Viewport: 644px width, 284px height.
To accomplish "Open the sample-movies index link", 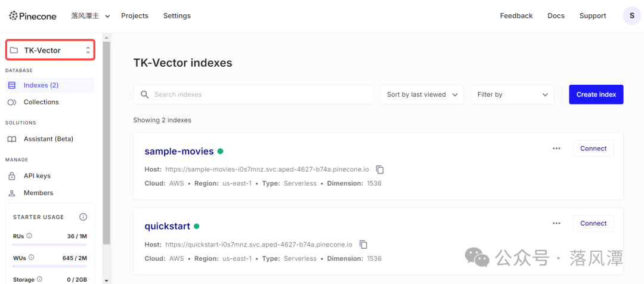I will [x=179, y=152].
